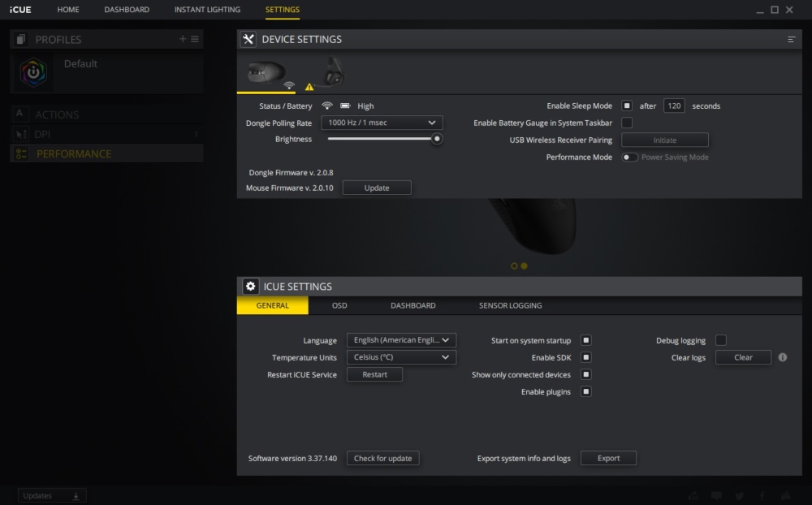Viewport: 812px width, 505px height.
Task: Open the chat/forum icon in footer
Action: pos(716,496)
